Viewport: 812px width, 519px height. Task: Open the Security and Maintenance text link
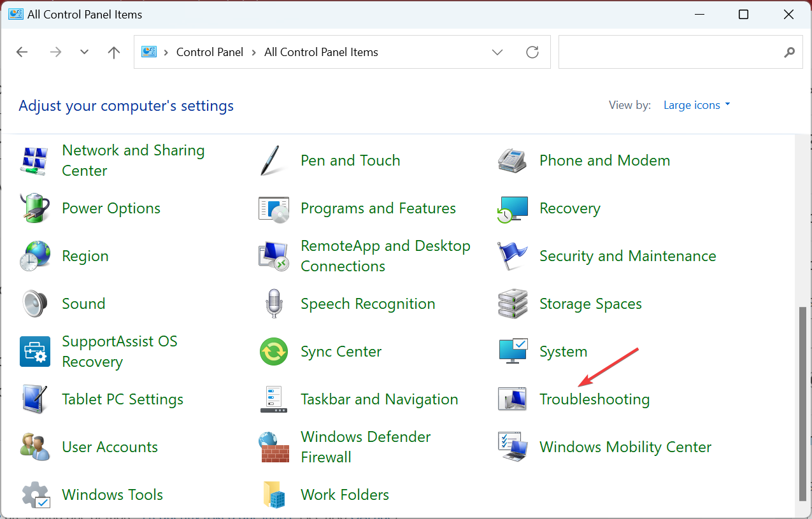pos(628,256)
